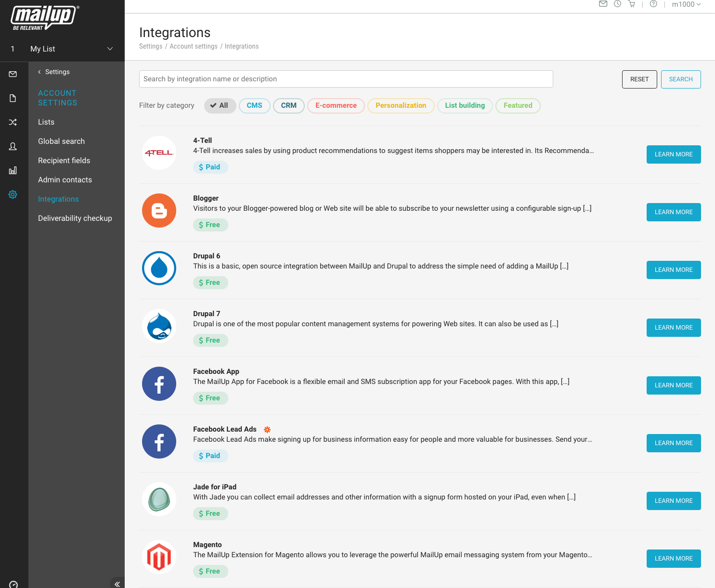
Task: Open the Statistics bar chart icon in sidebar
Action: point(13,170)
